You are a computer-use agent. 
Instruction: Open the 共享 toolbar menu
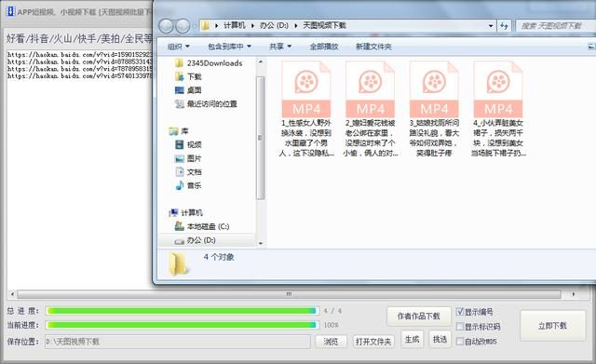tap(280, 47)
